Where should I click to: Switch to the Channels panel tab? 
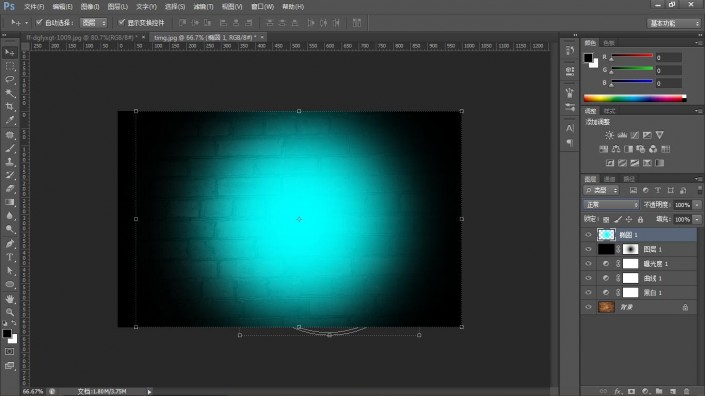[x=610, y=179]
